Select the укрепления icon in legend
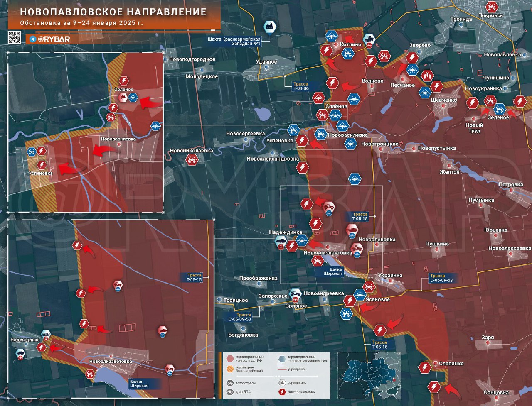This screenshot has width=532, height=406. tap(282, 383)
